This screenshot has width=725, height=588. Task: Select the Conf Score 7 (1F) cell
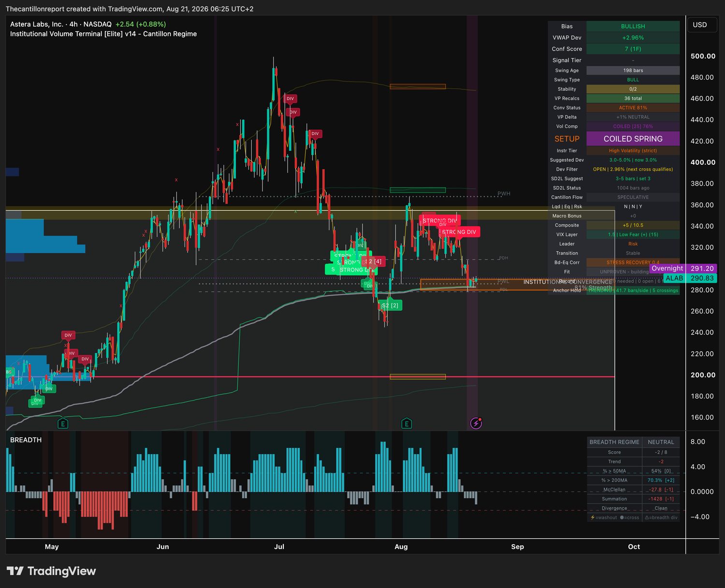tap(633, 49)
